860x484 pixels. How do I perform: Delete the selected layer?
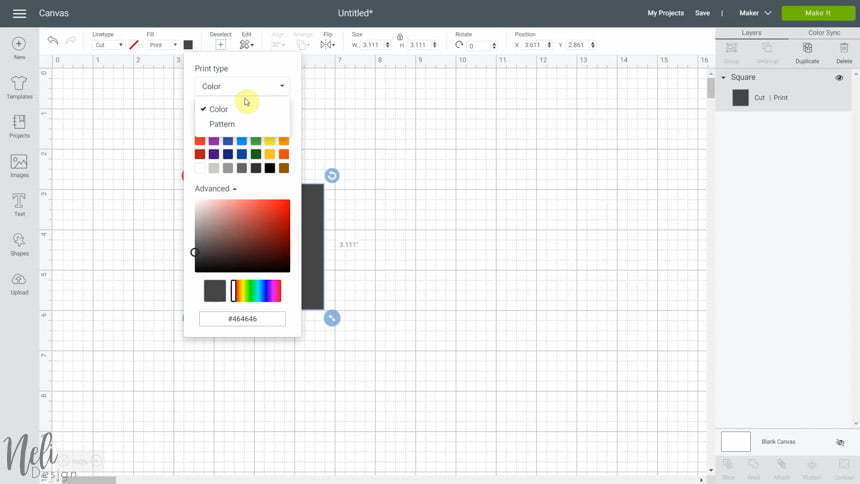pyautogui.click(x=844, y=51)
